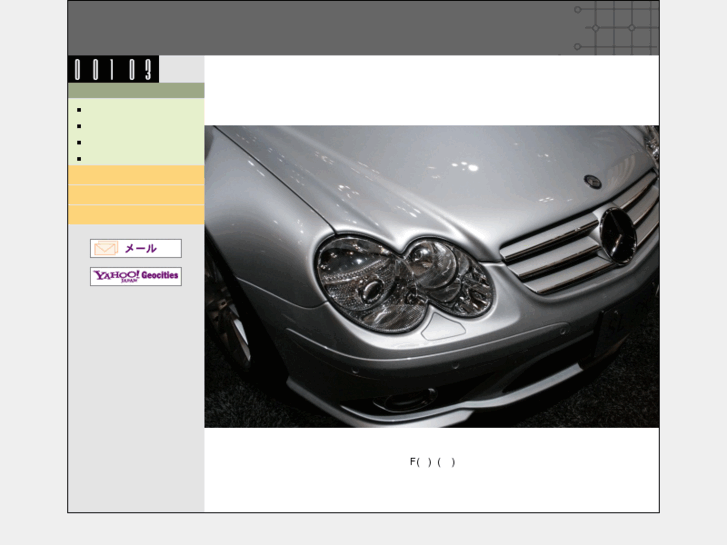The image size is (727, 545).
Task: Click the small round badge on the car hood
Action: click(x=591, y=181)
